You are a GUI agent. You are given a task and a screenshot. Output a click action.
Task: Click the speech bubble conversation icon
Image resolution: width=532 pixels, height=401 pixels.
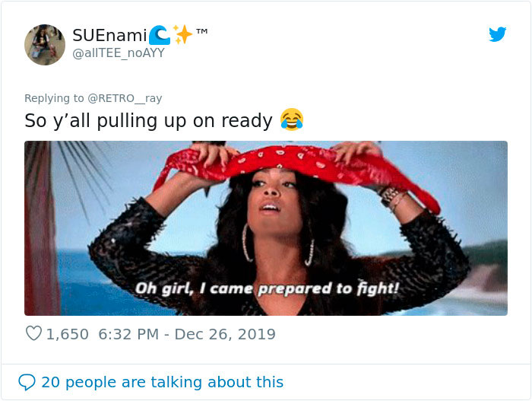pyautogui.click(x=27, y=382)
